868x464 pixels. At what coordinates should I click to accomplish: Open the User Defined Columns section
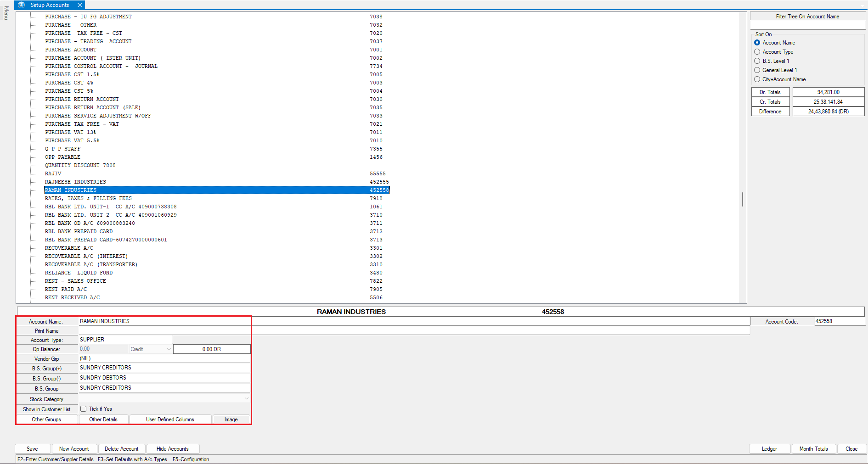[x=170, y=419]
